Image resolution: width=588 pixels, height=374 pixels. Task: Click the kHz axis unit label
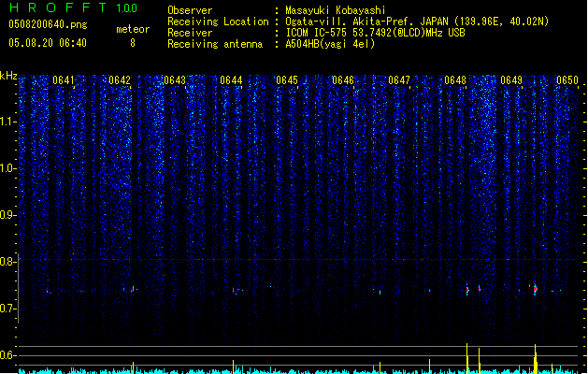tap(8, 76)
